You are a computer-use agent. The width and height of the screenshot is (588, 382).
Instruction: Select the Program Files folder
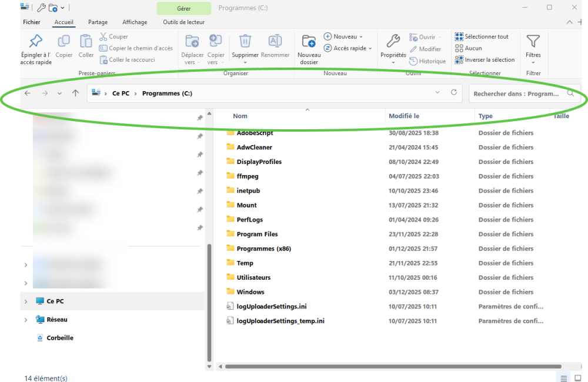click(x=257, y=234)
